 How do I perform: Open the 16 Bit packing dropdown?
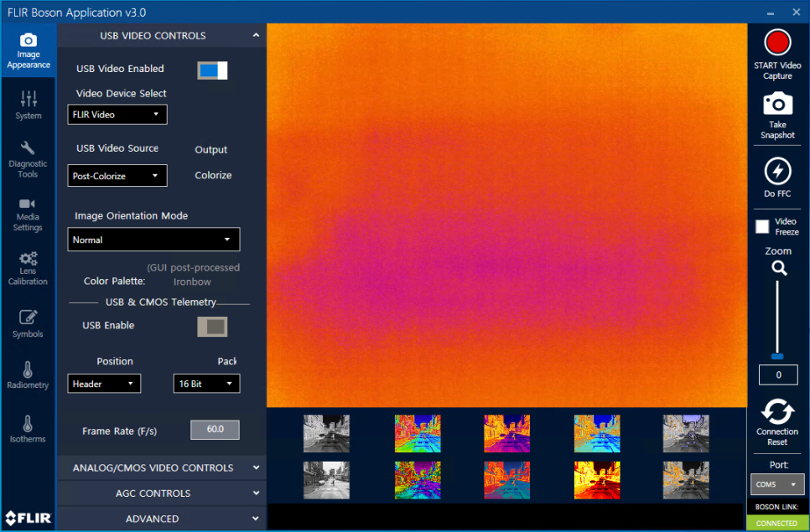206,384
